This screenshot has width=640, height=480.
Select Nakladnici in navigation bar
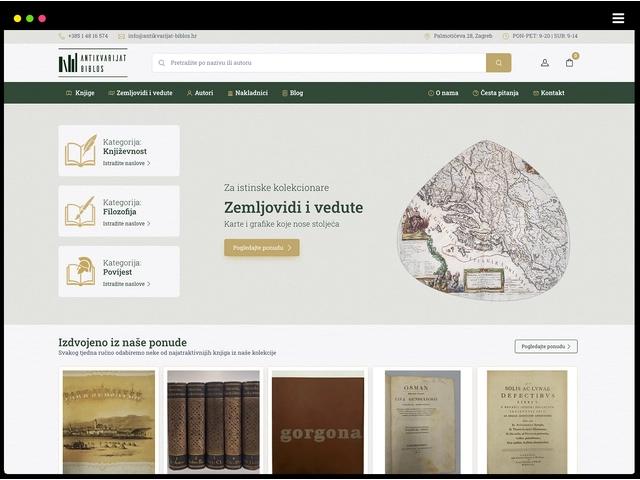click(247, 93)
